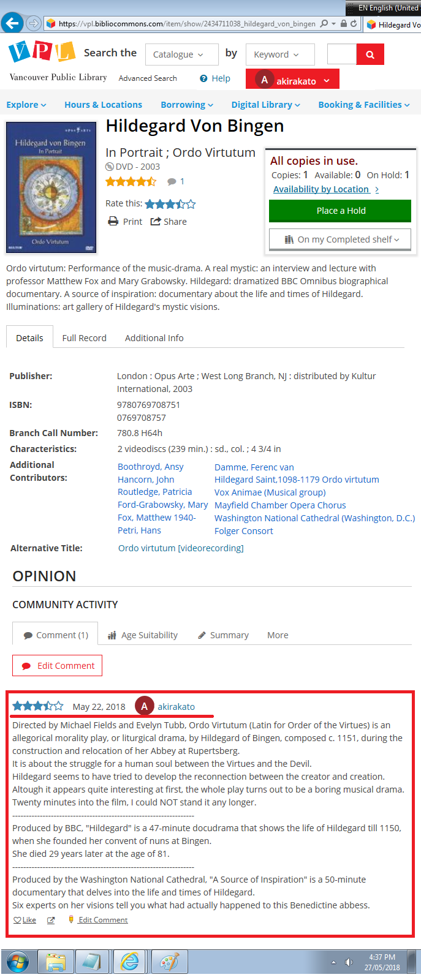Click the search text input field
The width and height of the screenshot is (421, 980).
pos(342,55)
